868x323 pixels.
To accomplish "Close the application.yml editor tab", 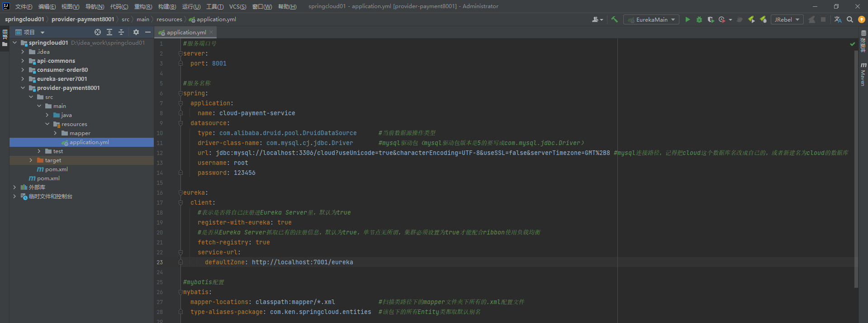I will click(211, 32).
